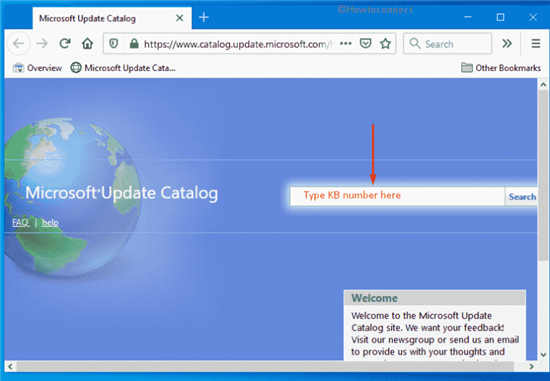Bookmark this page with the star

click(385, 44)
